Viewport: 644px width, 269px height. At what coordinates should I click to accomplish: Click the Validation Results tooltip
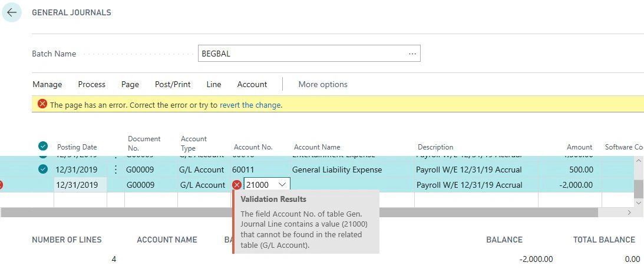306,221
